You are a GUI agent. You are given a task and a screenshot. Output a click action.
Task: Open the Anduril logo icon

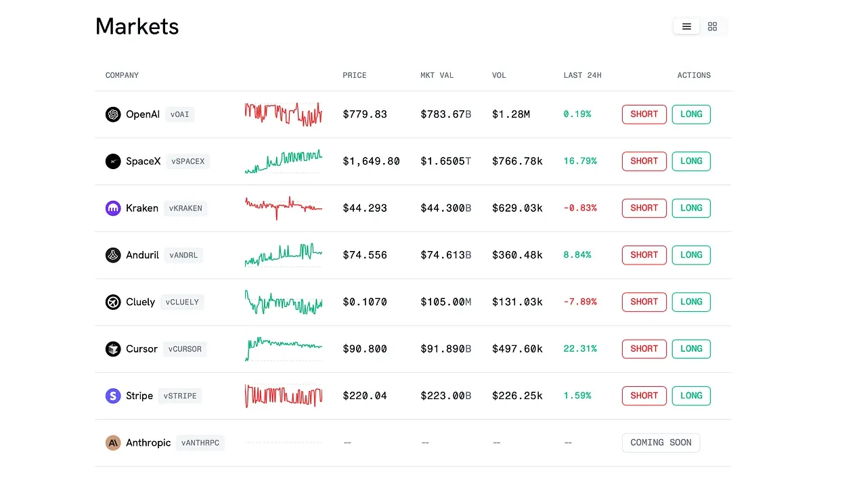(x=113, y=255)
